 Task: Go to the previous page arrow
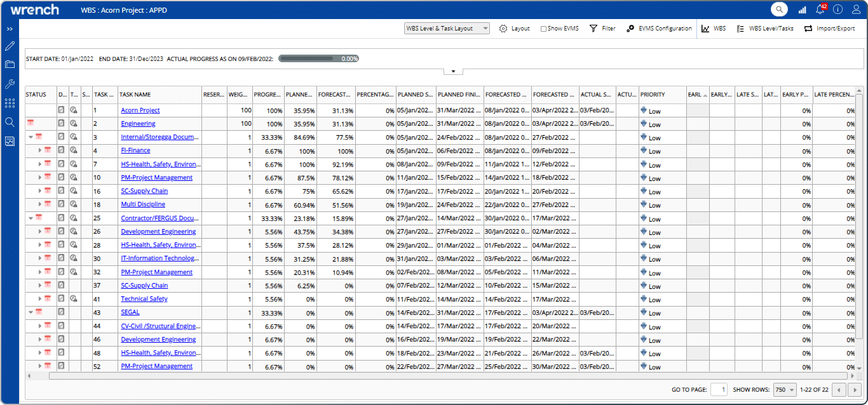tap(839, 390)
